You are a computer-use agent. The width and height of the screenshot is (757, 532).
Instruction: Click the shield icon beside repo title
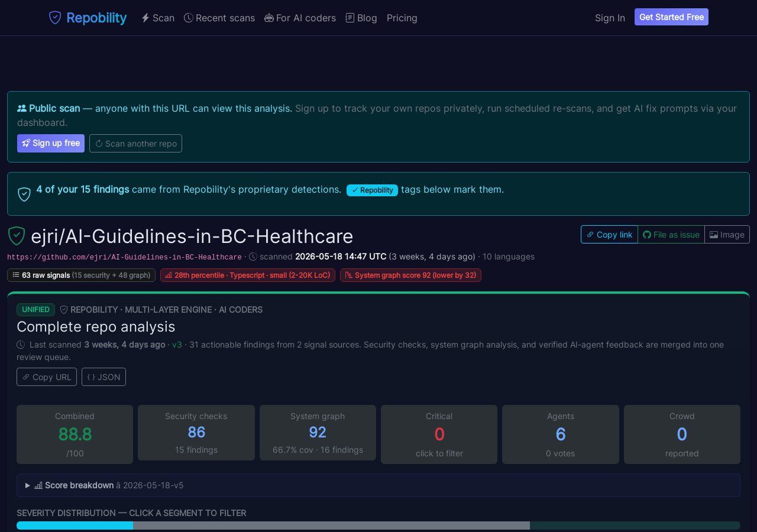[x=17, y=236]
